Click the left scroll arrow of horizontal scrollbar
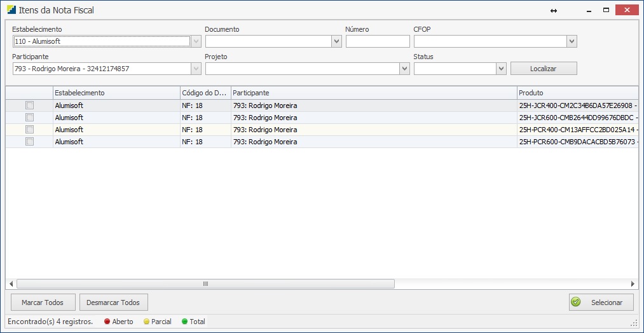Image resolution: width=644 pixels, height=333 pixels. (x=11, y=284)
